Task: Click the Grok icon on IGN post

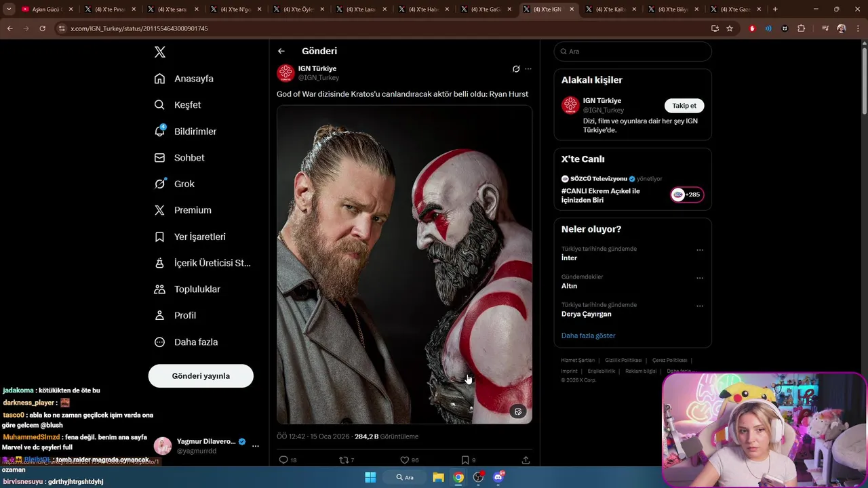Action: pyautogui.click(x=516, y=69)
